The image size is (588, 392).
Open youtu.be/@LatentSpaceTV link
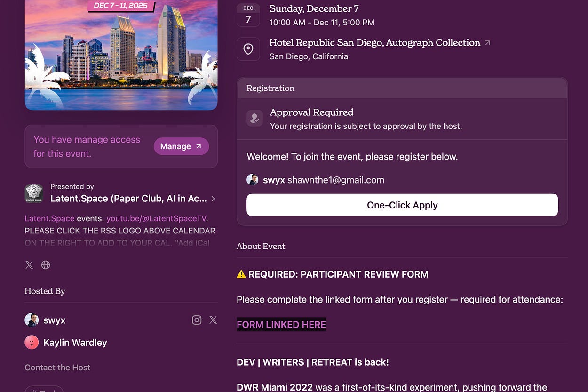coord(156,218)
